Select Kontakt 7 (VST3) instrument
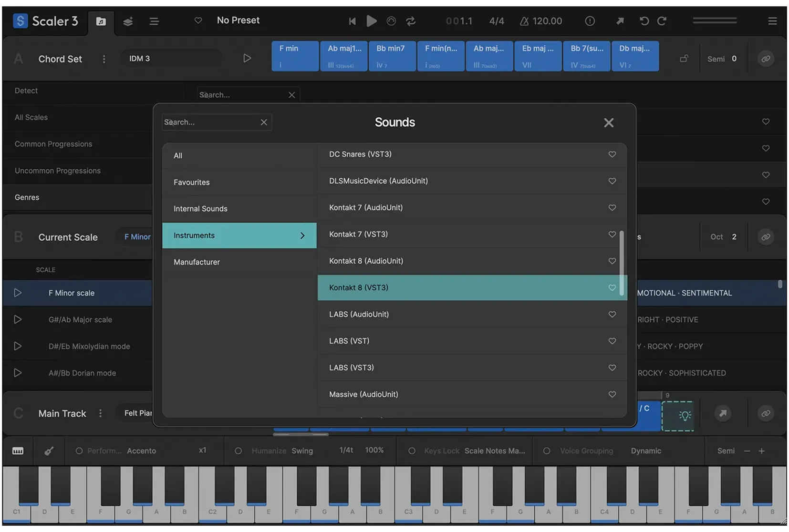 [472, 235]
